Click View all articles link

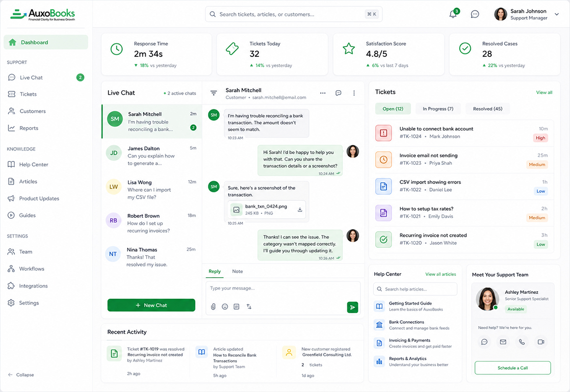click(440, 274)
